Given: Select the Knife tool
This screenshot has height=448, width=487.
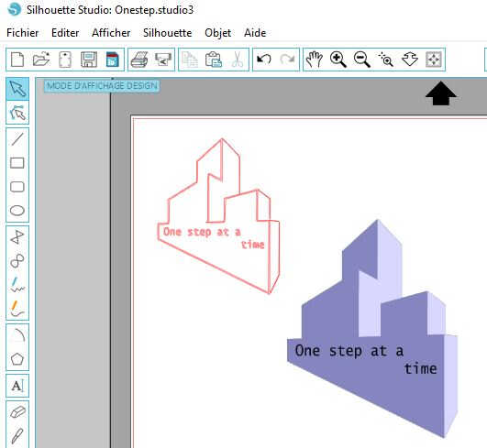Looking at the screenshot, I should (x=17, y=436).
